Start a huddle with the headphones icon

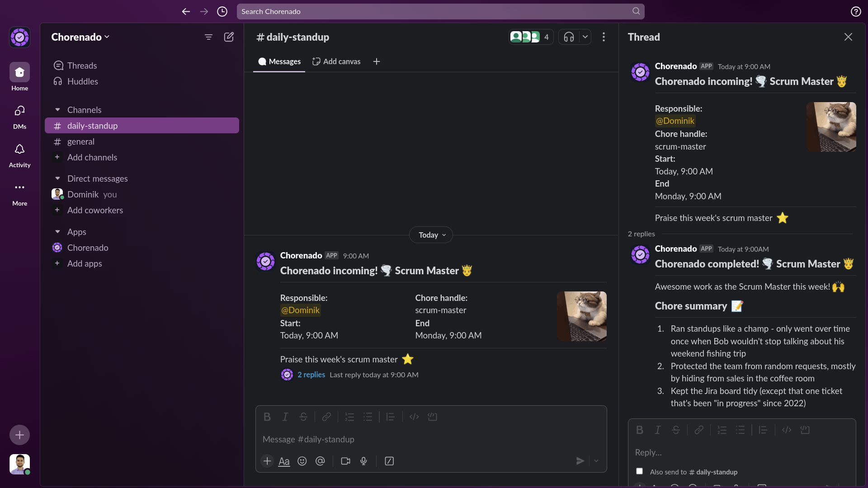click(x=569, y=37)
